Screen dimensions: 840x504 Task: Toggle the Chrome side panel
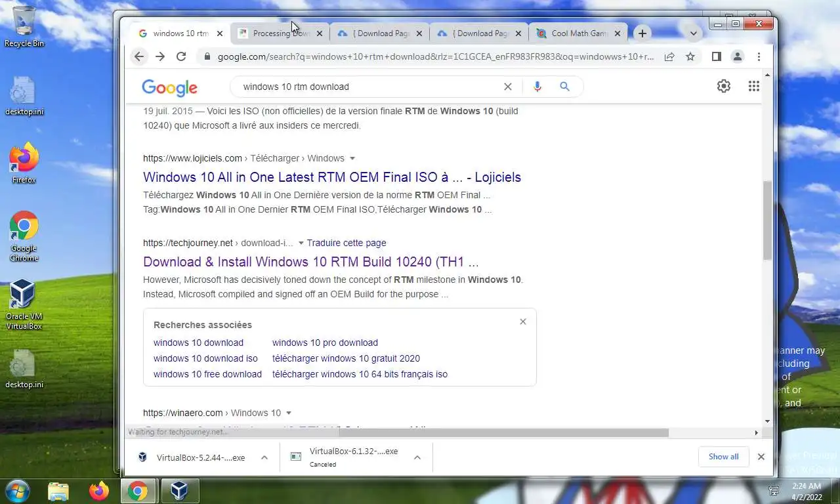coord(717,57)
